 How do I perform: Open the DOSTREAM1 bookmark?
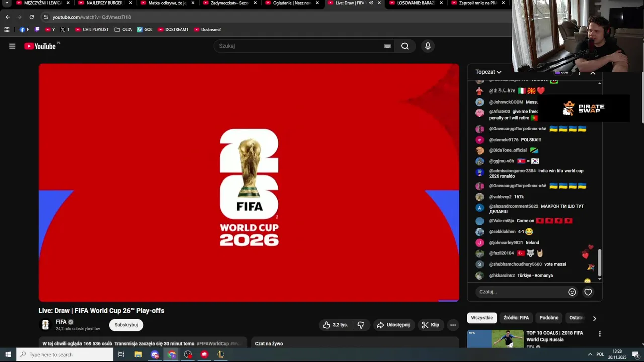coord(173,30)
